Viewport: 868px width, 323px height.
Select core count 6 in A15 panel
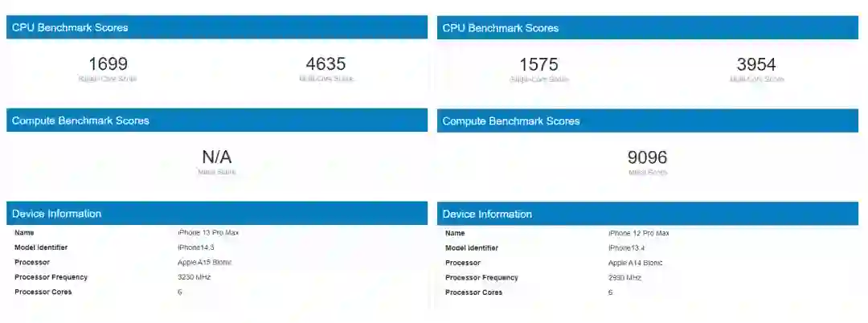coord(179,292)
